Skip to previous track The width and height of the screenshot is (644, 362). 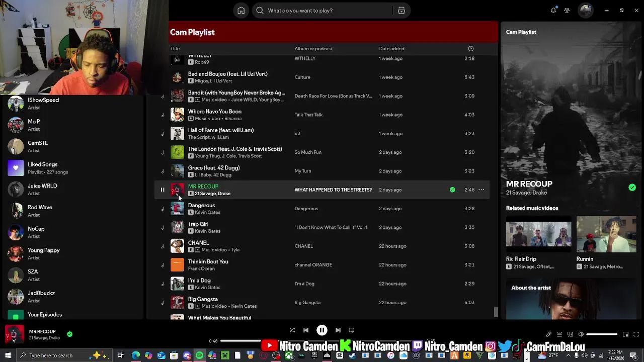306,330
